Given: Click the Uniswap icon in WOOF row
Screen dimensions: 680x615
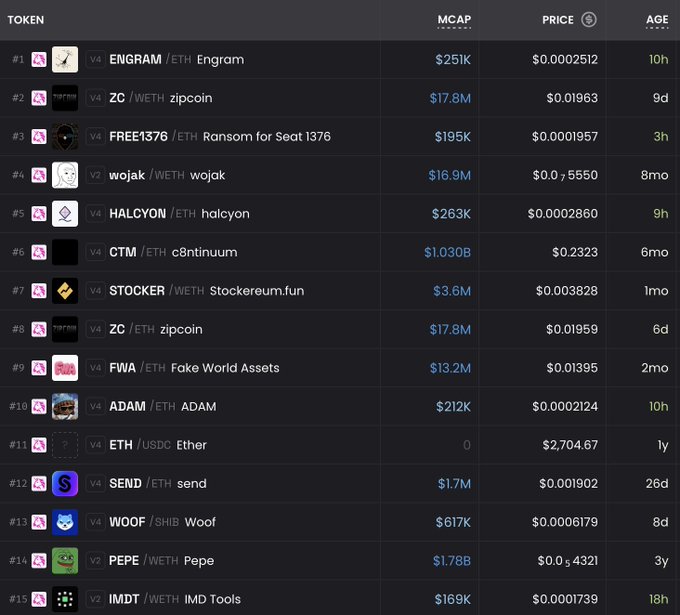Looking at the screenshot, I should [39, 522].
